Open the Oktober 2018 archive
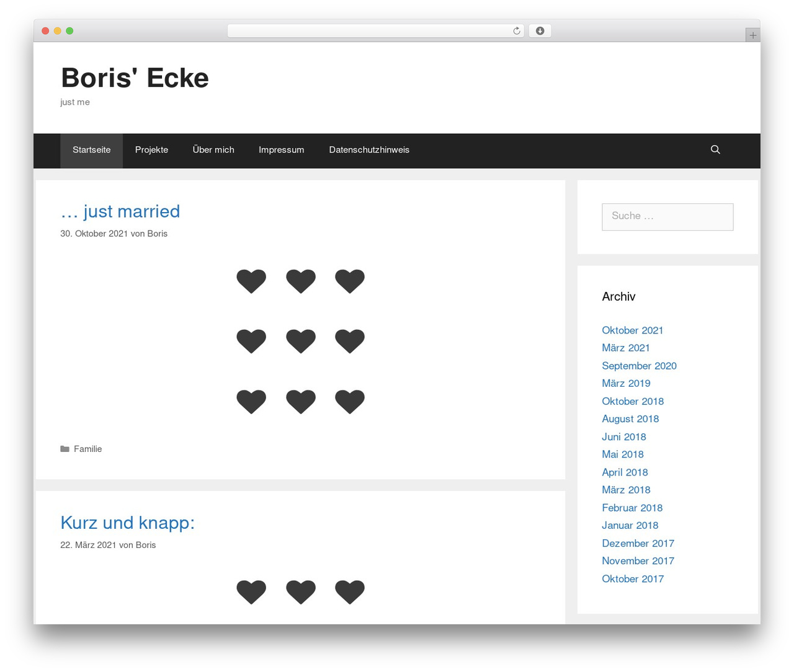794x672 pixels. [633, 401]
